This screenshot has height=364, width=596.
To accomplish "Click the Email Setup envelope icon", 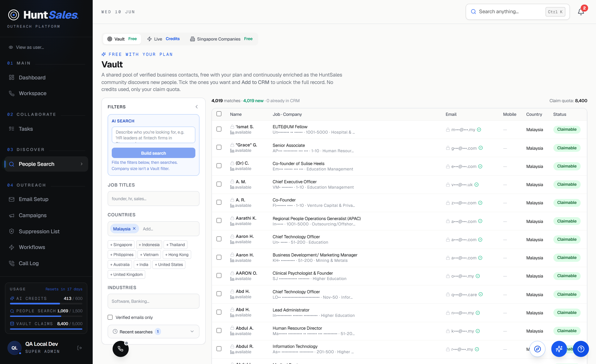I will 12,199.
